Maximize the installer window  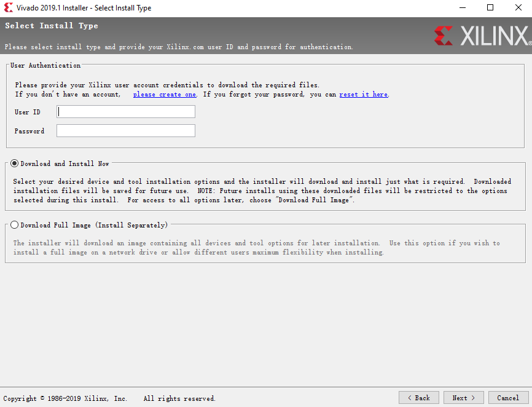[490, 8]
